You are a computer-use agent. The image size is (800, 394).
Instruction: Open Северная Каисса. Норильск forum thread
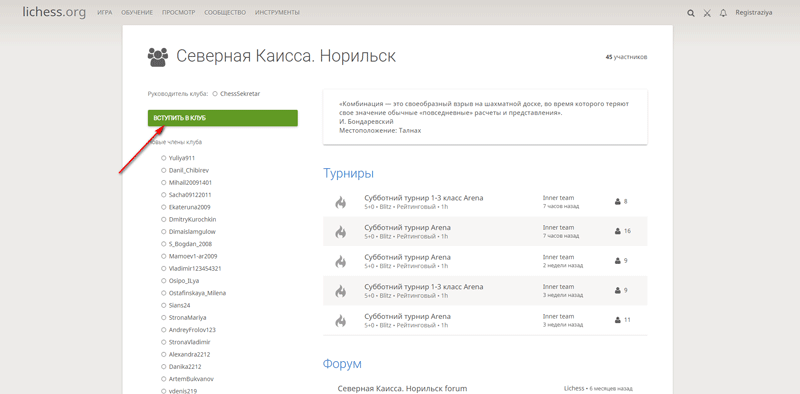402,389
